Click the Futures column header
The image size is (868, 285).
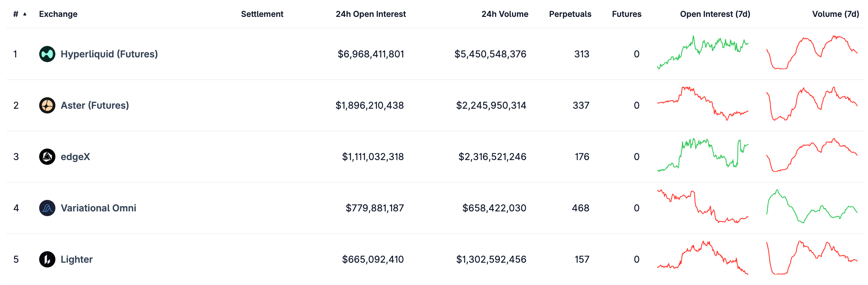point(627,14)
